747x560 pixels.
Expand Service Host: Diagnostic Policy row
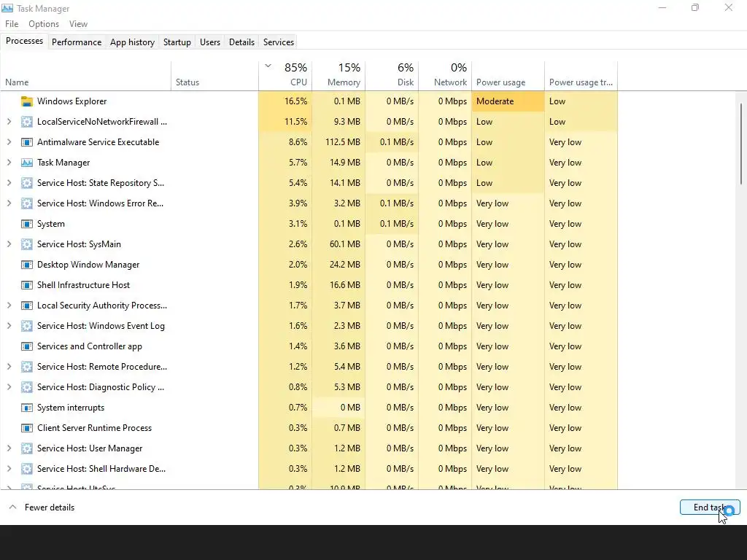click(9, 387)
